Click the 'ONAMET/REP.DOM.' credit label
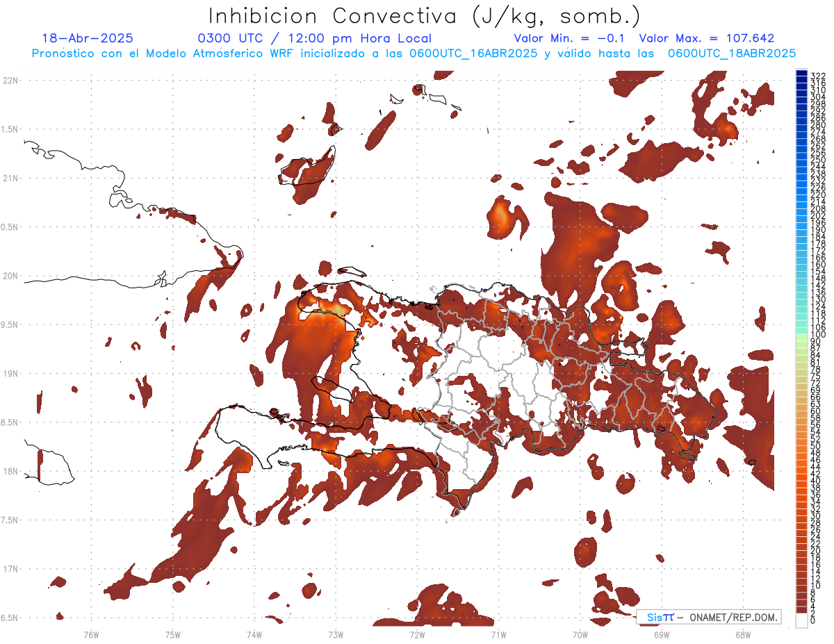This screenshot has width=834, height=644. (x=733, y=617)
